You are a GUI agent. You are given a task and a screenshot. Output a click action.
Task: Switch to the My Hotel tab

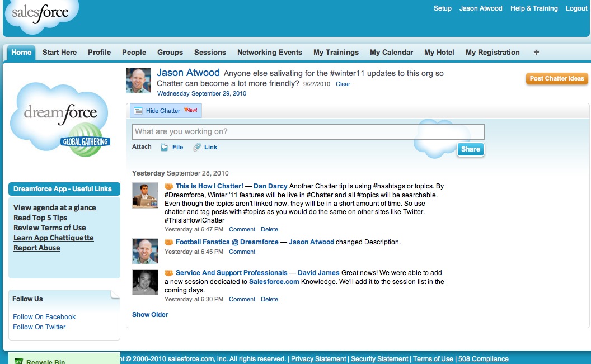click(439, 53)
